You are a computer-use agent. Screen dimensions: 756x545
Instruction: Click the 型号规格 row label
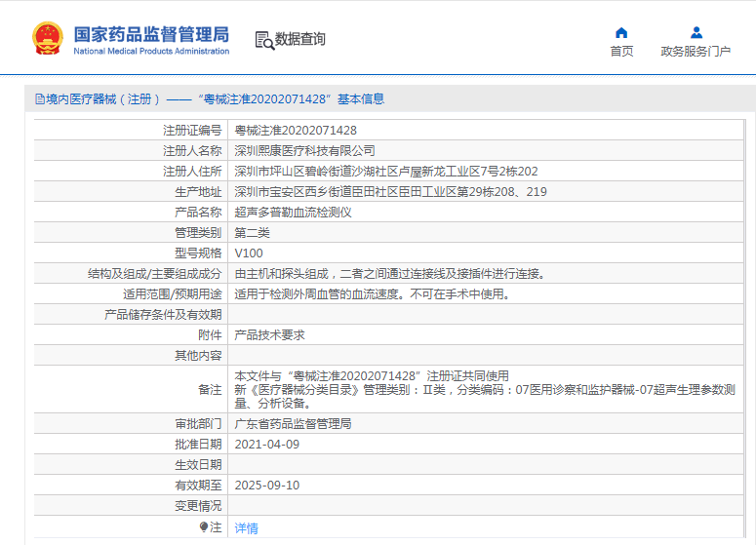coord(198,253)
